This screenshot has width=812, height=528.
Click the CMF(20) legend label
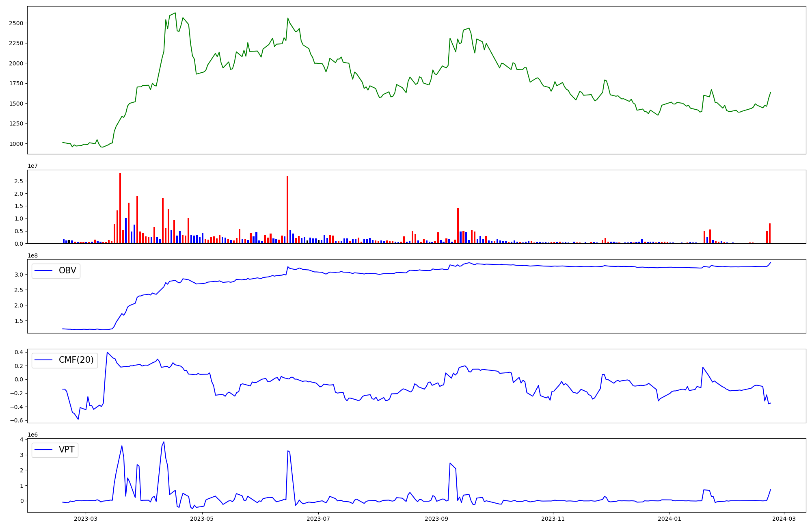tap(76, 360)
